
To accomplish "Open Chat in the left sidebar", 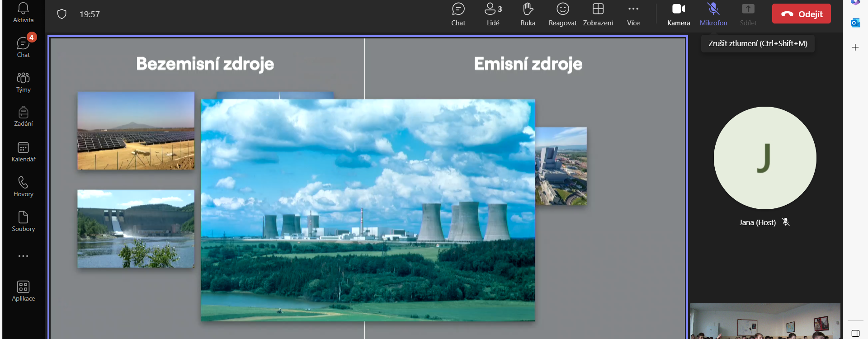I will pyautogui.click(x=23, y=47).
